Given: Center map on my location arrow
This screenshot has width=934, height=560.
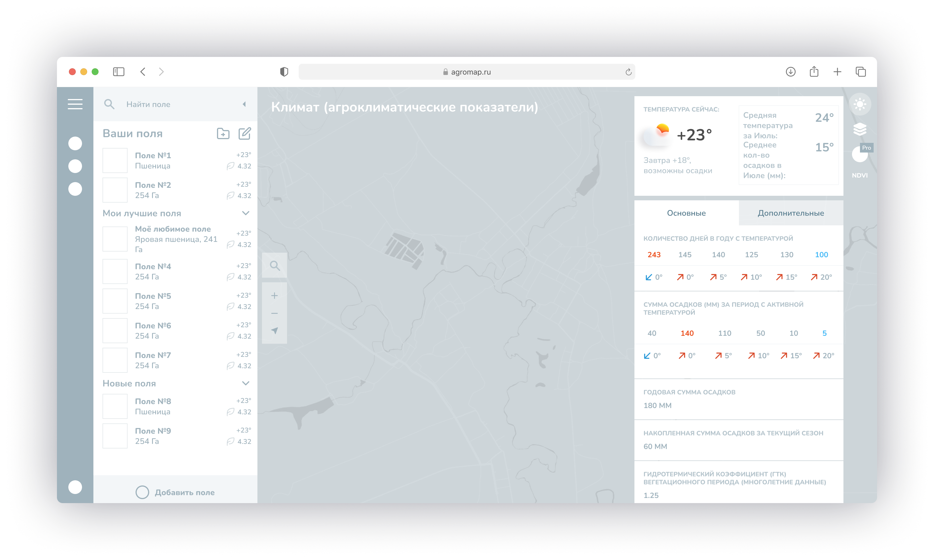Looking at the screenshot, I should pos(275,331).
